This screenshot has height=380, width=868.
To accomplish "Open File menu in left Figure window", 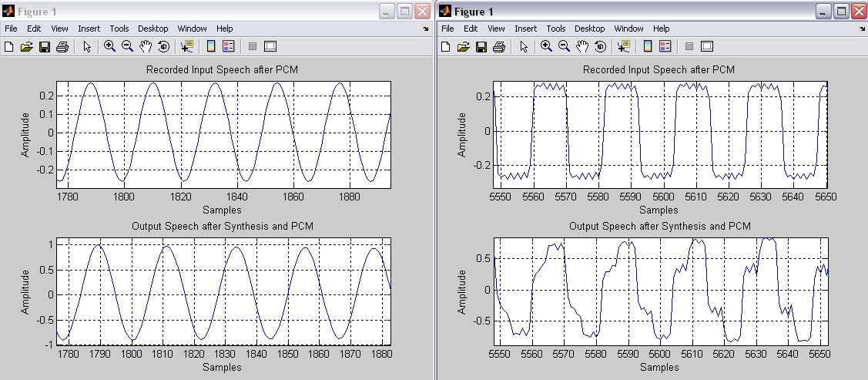I will coord(11,29).
